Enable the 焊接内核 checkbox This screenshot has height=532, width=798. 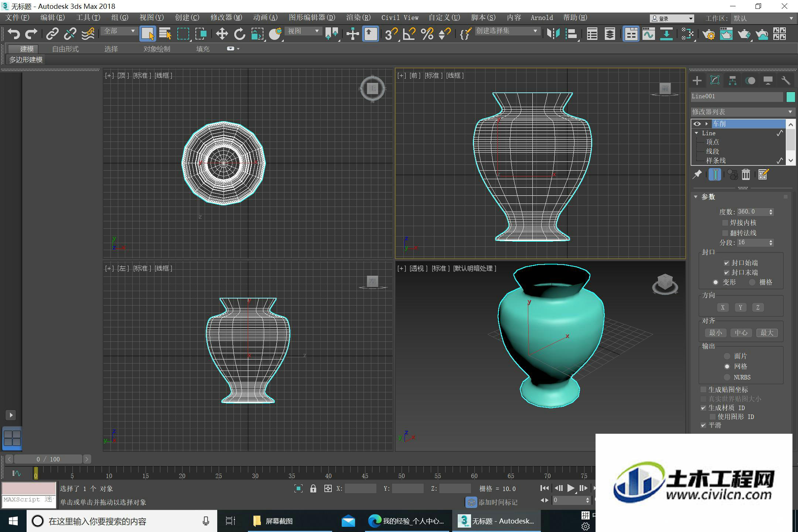coord(725,223)
